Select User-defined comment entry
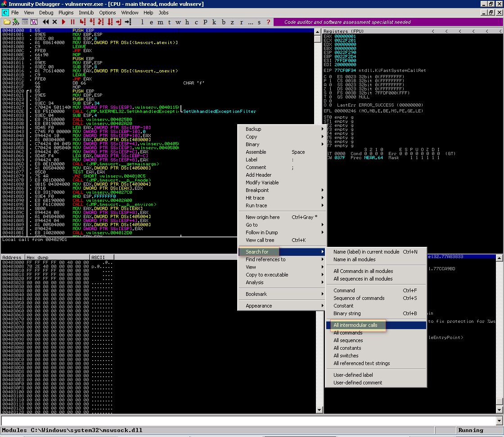Screen dimensions: 504x437 click(376, 383)
